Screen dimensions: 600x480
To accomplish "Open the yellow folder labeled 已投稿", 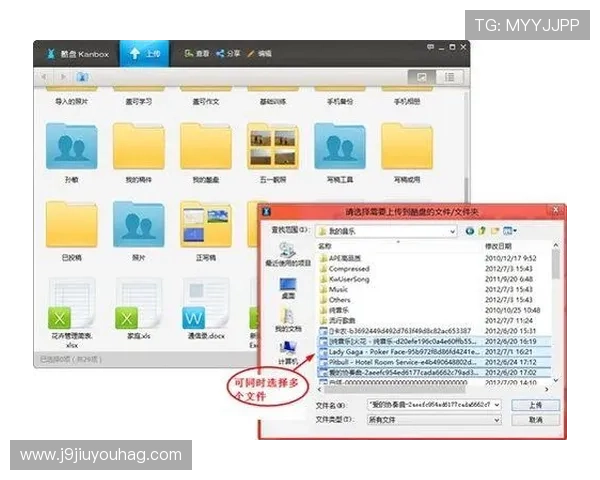I will point(72,224).
